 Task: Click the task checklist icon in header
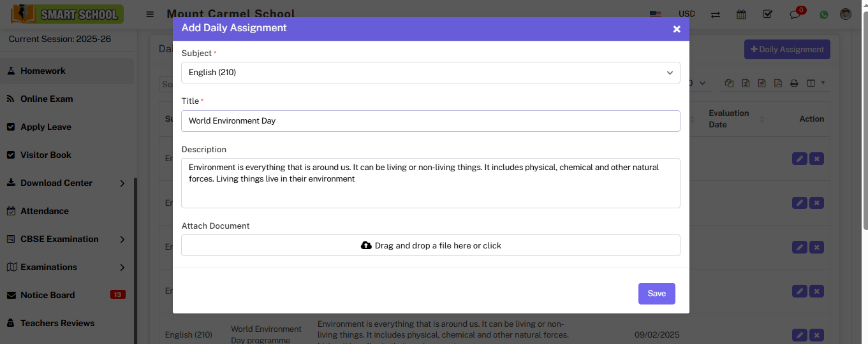[x=768, y=14]
